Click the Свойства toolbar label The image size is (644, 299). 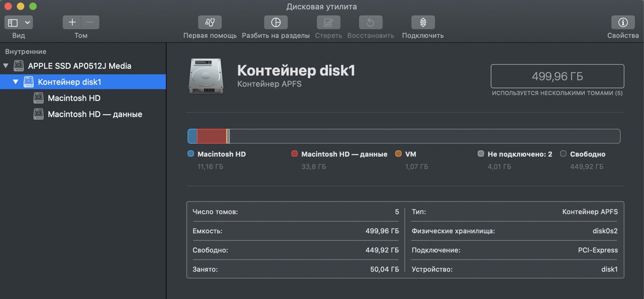tap(623, 36)
